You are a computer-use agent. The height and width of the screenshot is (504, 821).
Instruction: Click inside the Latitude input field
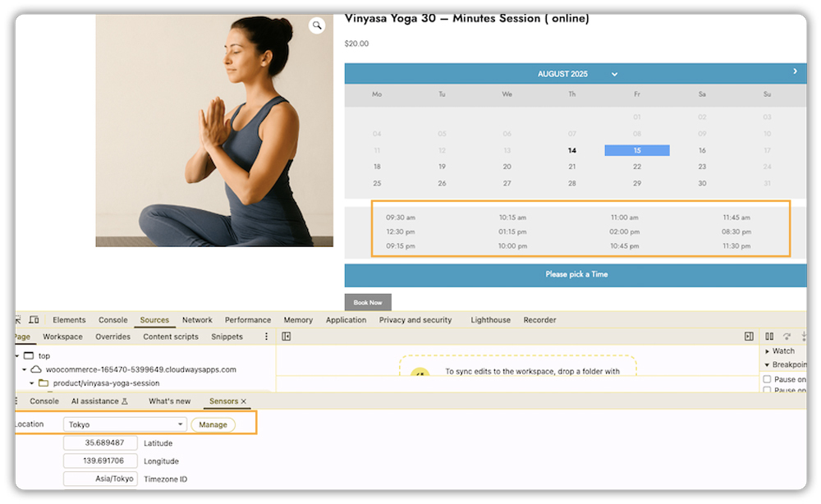(x=100, y=443)
